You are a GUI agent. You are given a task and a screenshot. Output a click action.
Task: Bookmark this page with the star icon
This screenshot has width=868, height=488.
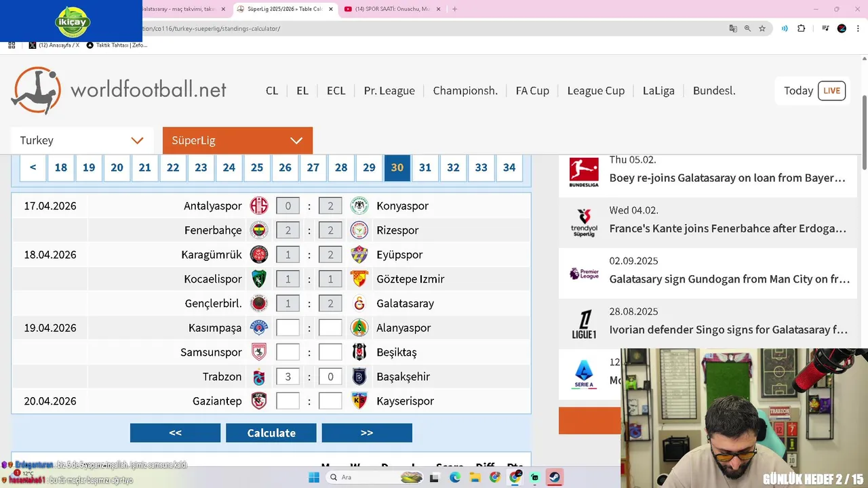click(x=762, y=28)
